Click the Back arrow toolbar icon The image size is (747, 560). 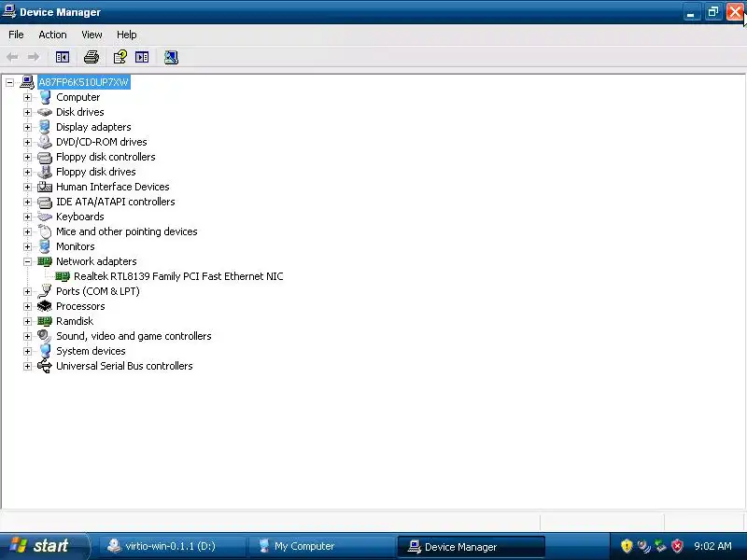tap(12, 58)
